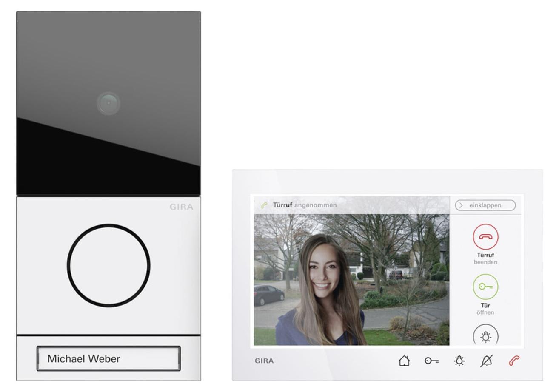Image resolution: width=559 pixels, height=392 pixels.
Task: Click the door camera video image
Action: (351, 279)
